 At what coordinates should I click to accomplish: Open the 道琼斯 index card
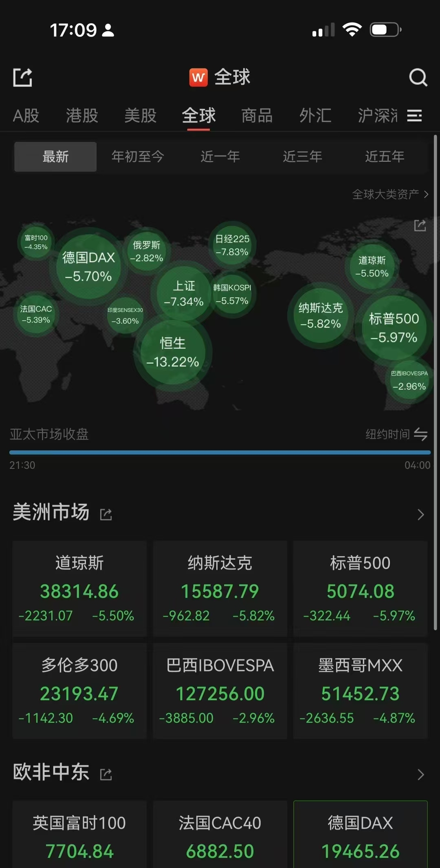[79, 588]
